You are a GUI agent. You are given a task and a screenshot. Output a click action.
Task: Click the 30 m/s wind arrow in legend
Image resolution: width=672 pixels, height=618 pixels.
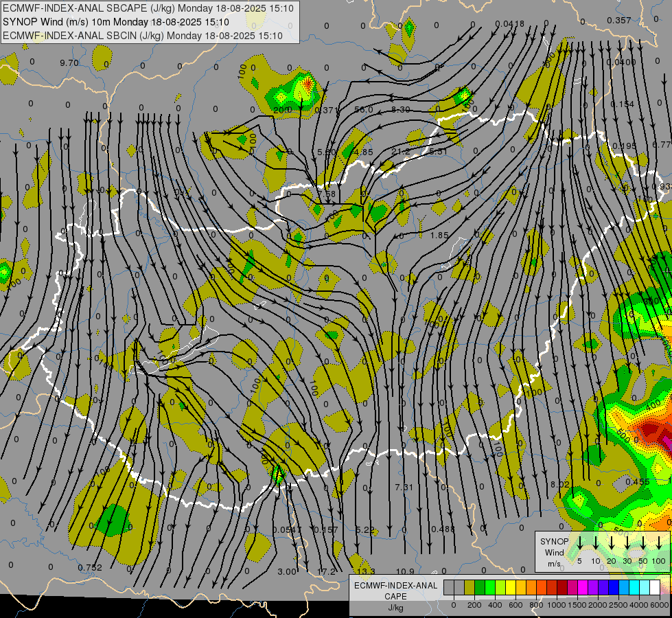tap(627, 543)
